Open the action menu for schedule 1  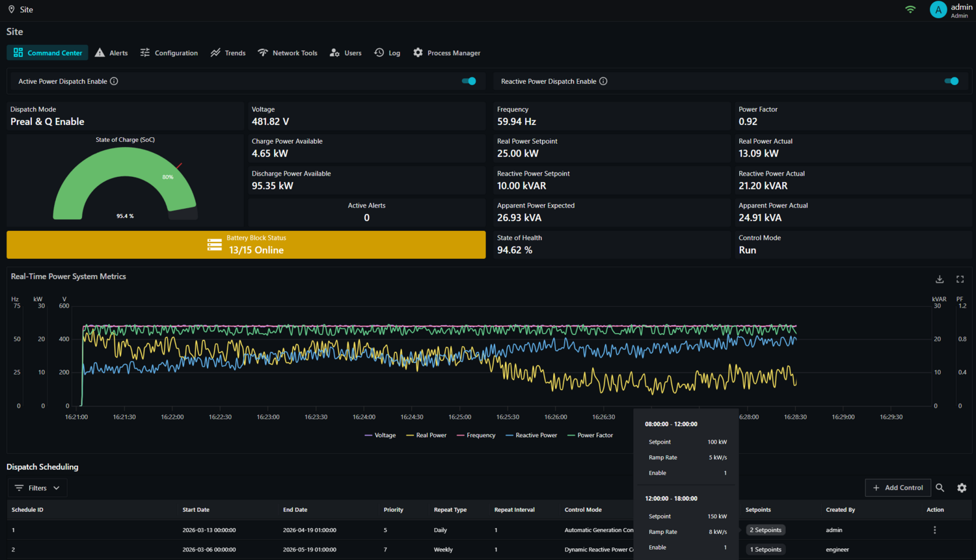click(x=935, y=530)
